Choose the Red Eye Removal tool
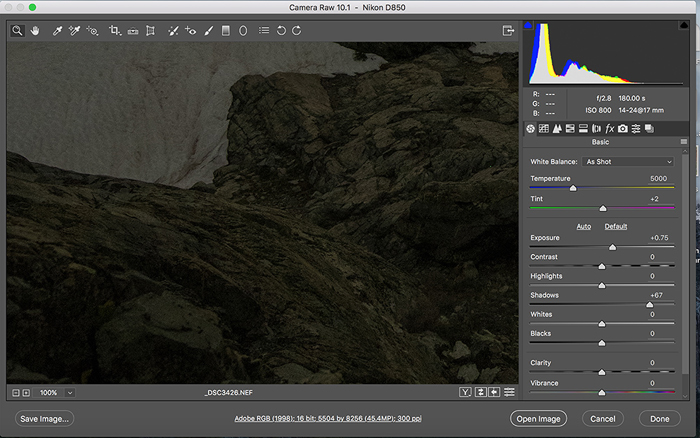 (191, 31)
